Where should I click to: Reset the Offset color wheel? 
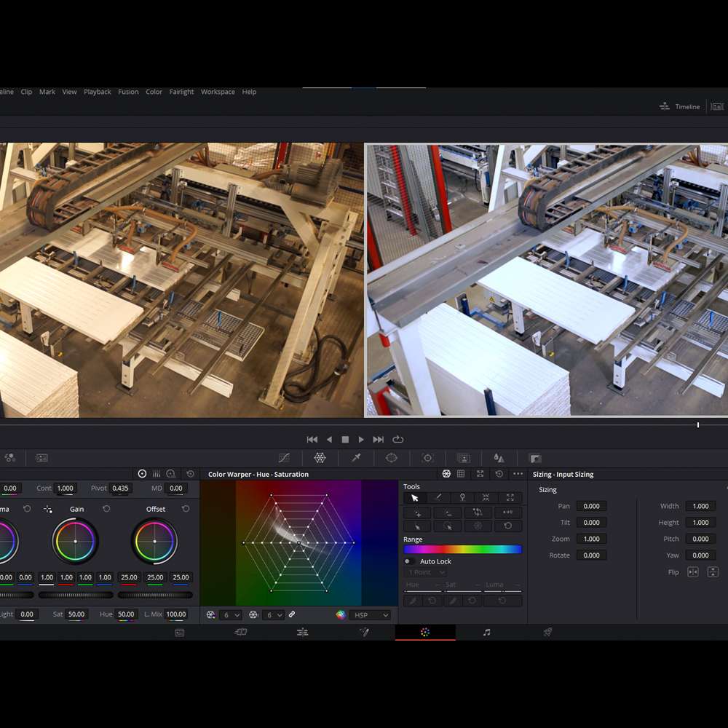[x=186, y=509]
